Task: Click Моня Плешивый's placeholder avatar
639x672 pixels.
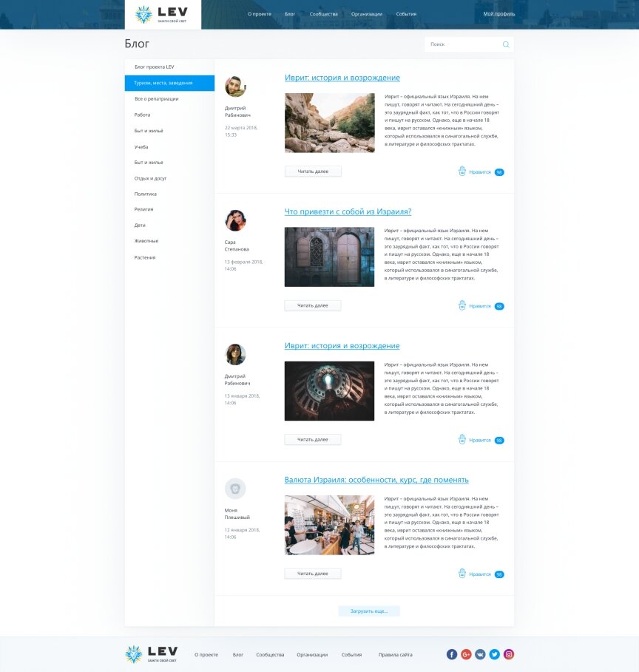Action: pyautogui.click(x=235, y=489)
